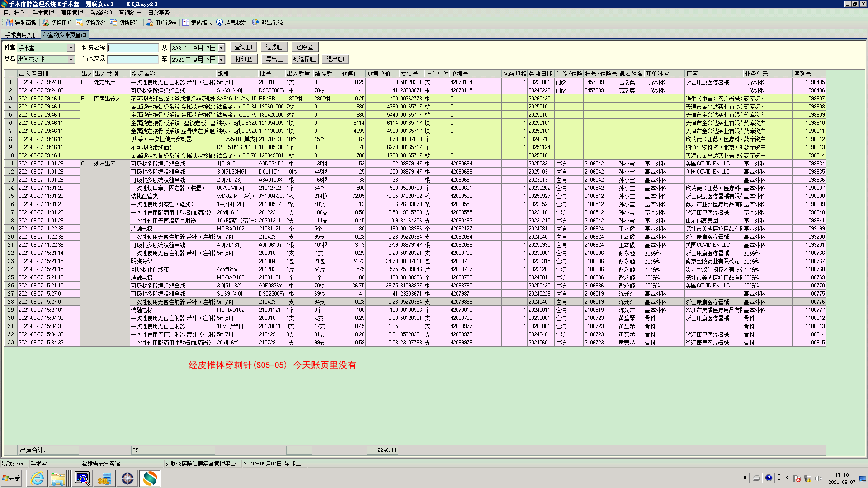
Task: Open 集成报表 integrated reports
Action: click(198, 23)
